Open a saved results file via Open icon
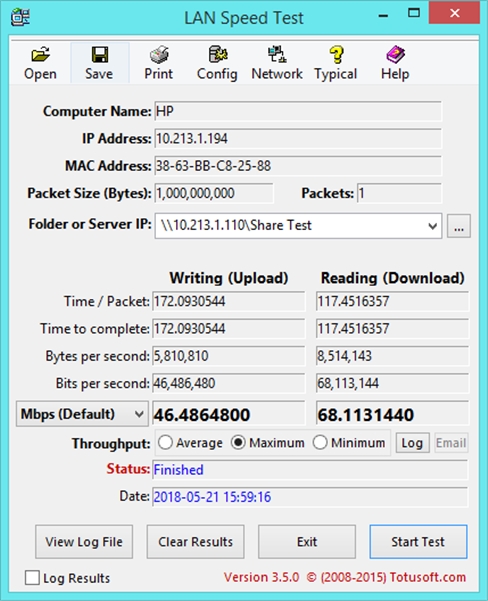The height and width of the screenshot is (601, 488). click(x=40, y=63)
